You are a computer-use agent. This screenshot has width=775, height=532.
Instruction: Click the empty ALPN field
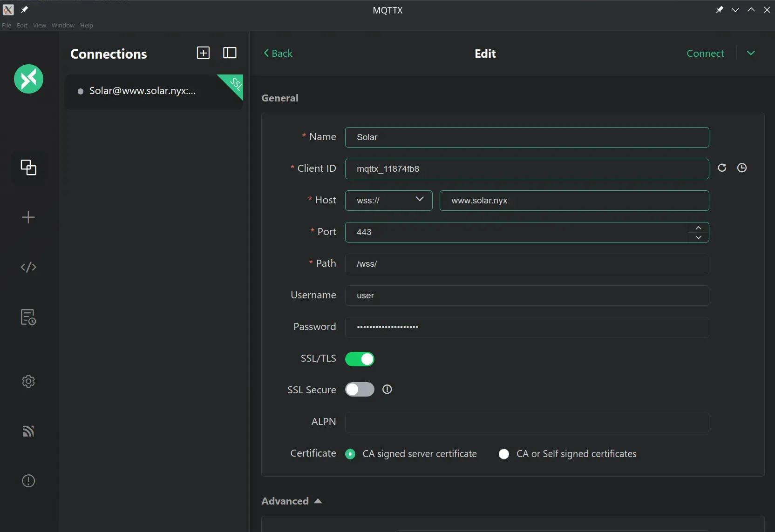(x=527, y=422)
